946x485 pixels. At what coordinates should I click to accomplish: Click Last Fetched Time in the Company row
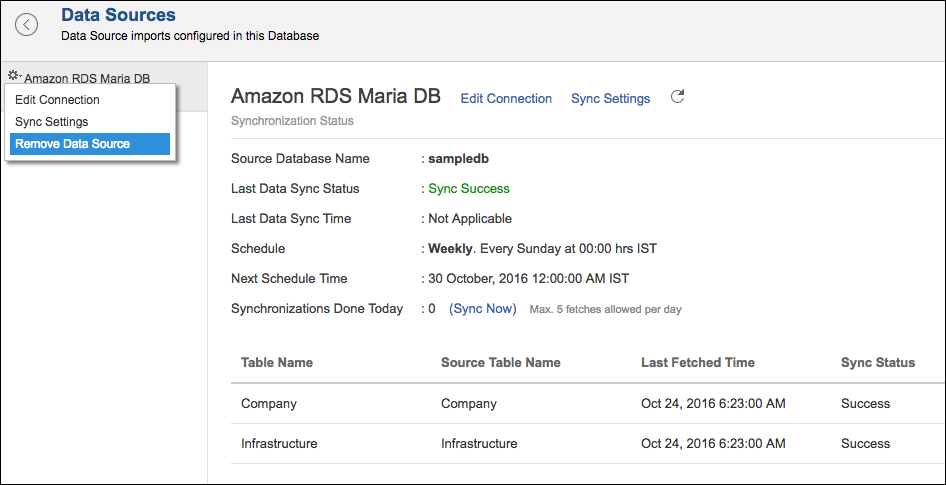(x=713, y=404)
